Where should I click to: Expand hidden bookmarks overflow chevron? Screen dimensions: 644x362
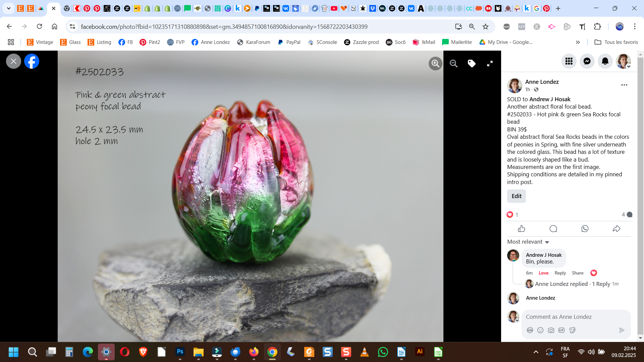click(x=578, y=42)
